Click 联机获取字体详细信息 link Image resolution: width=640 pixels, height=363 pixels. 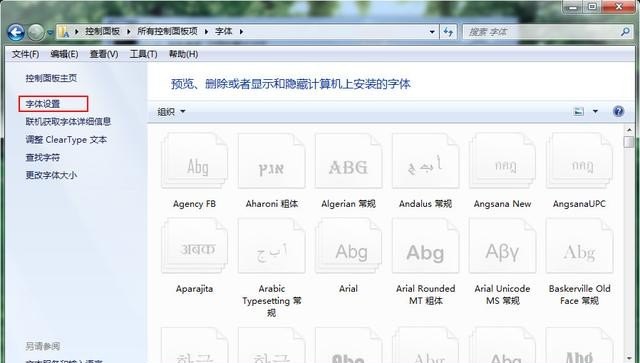click(68, 121)
